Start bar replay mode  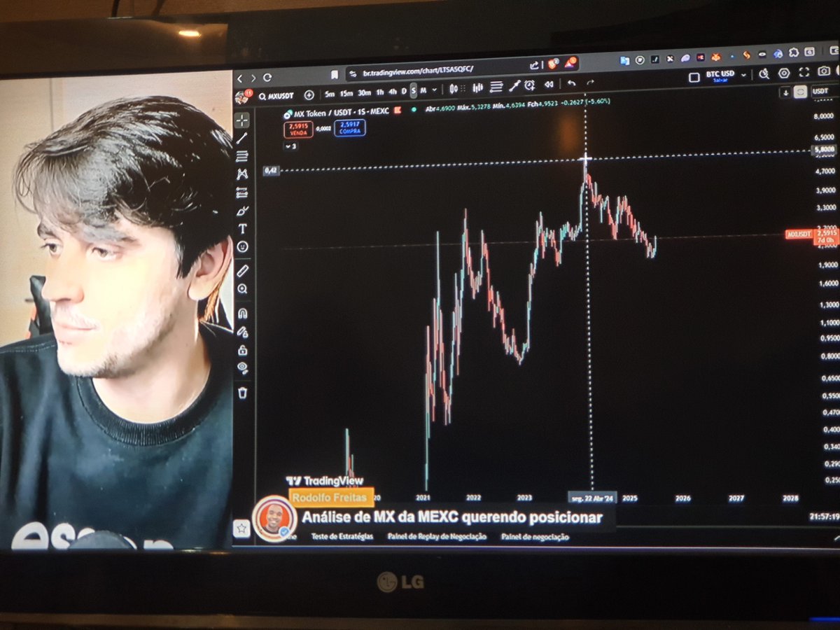pos(549,85)
